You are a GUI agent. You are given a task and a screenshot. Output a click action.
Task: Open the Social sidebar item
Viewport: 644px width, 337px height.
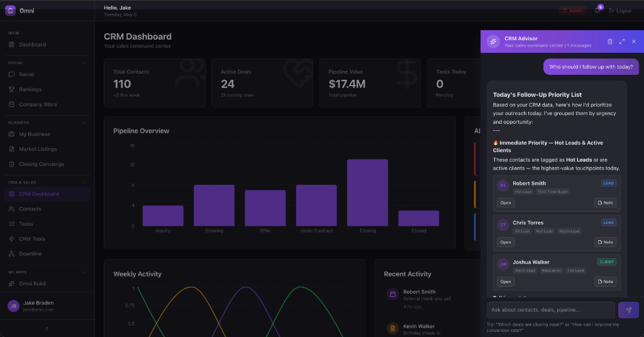47,74
